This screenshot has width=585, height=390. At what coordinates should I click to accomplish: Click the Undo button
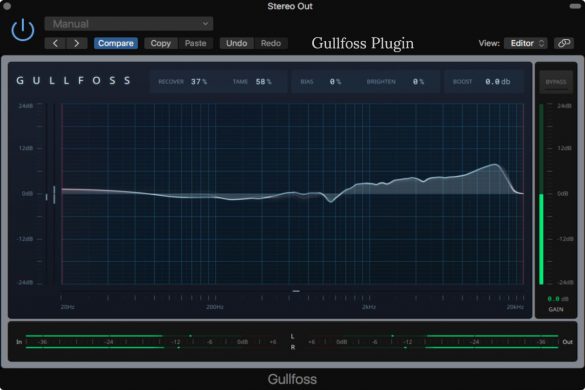point(237,43)
